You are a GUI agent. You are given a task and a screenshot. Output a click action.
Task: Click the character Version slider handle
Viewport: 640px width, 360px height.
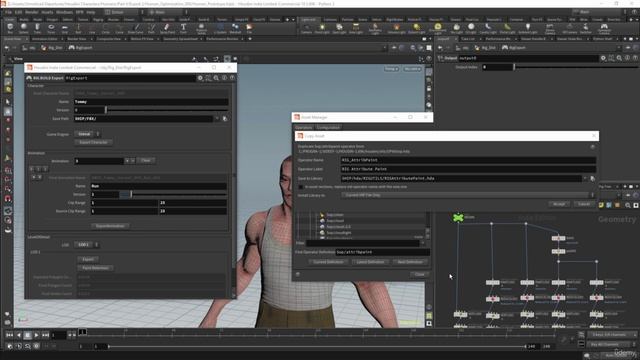tap(106, 110)
